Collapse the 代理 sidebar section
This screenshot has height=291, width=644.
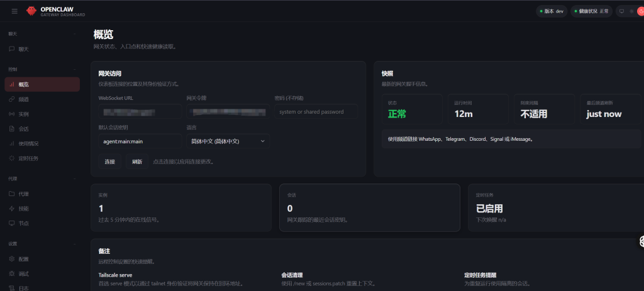(75, 178)
